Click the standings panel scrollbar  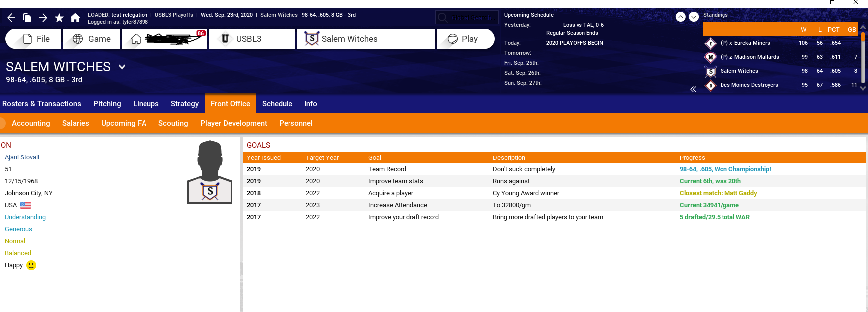pyautogui.click(x=863, y=57)
